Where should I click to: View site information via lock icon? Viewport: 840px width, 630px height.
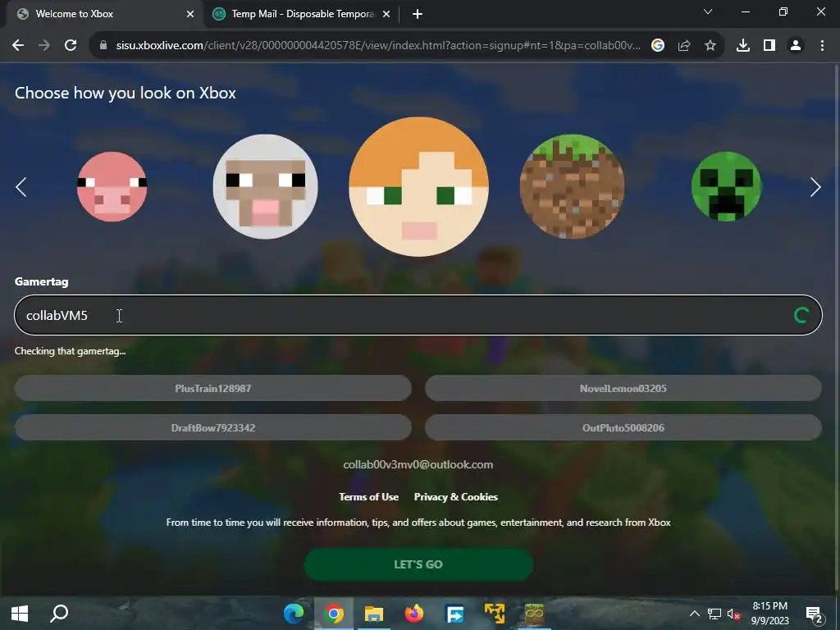[103, 46]
